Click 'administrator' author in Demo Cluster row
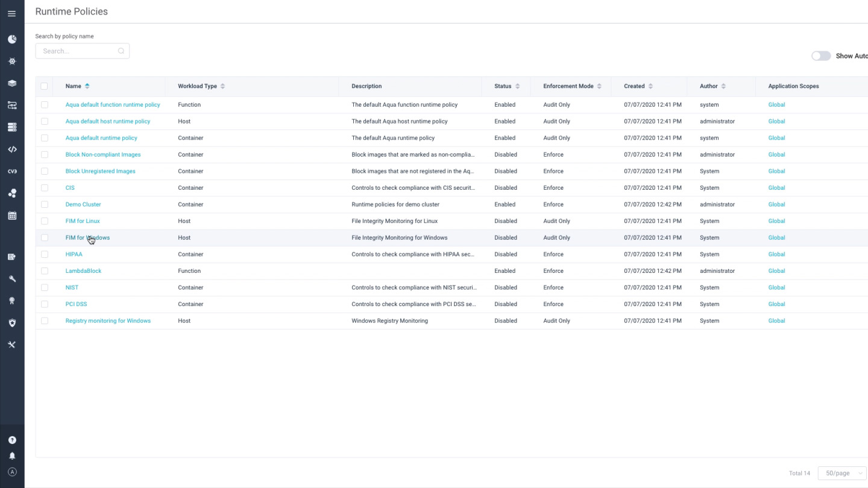The width and height of the screenshot is (868, 488). tap(717, 204)
